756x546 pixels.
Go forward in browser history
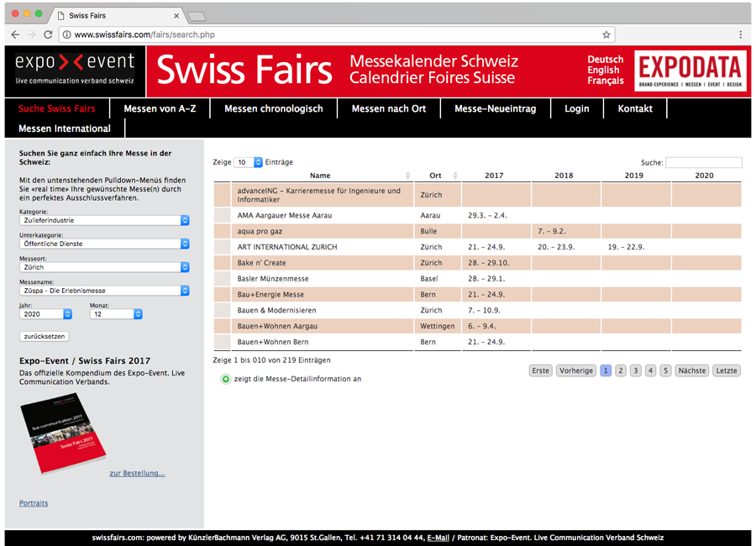32,34
